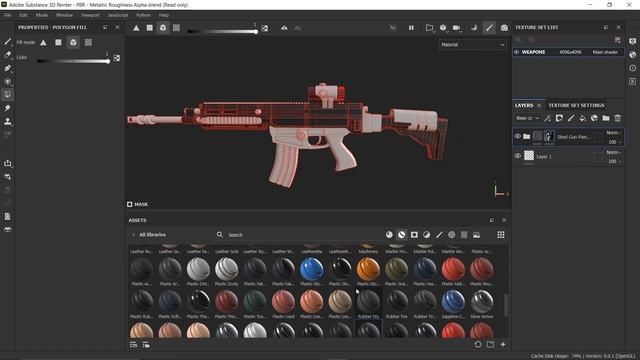Toggle symmetry in the top toolbar
Screen dimensions: 640x360
click(284, 28)
